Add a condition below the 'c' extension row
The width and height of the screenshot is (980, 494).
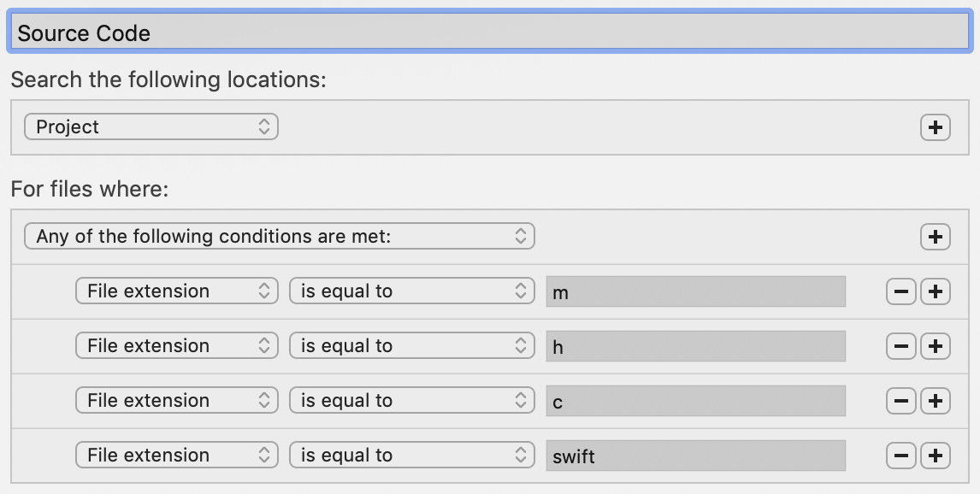coord(935,400)
